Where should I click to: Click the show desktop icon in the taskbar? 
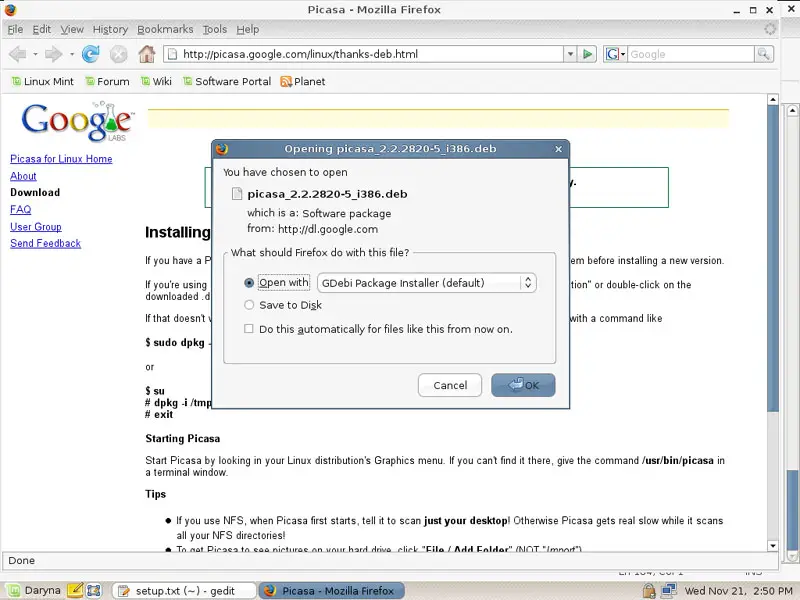[x=93, y=591]
